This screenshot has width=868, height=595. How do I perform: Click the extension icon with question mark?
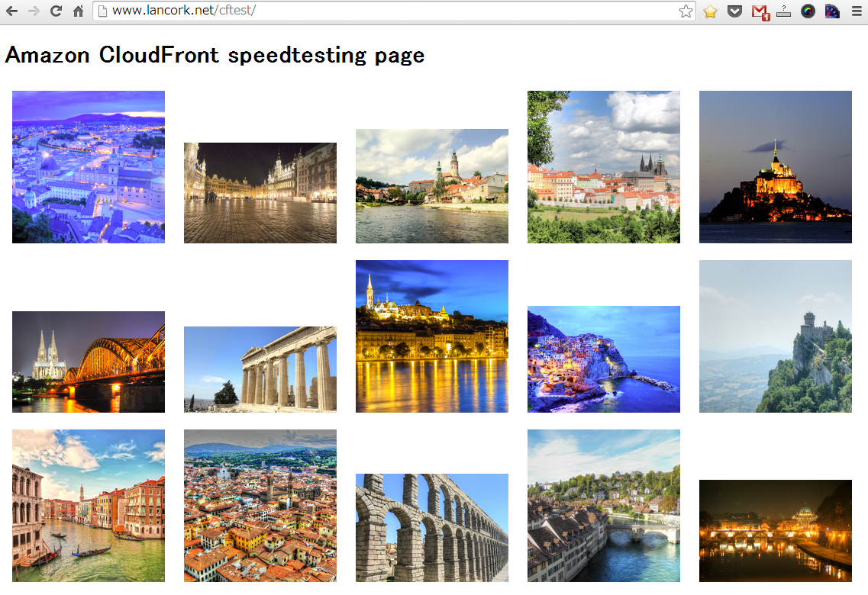tap(783, 11)
